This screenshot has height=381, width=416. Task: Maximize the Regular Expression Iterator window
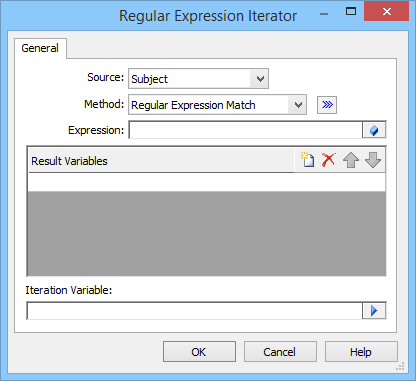pos(351,12)
